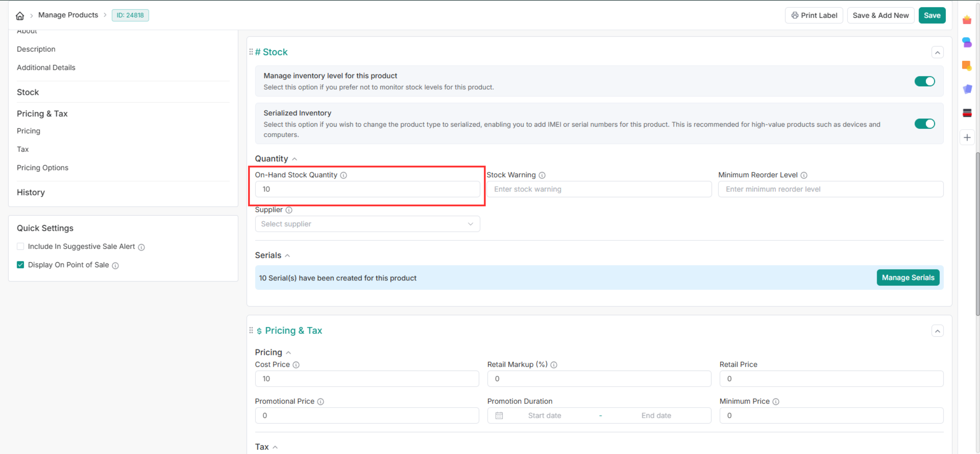This screenshot has height=454, width=980.
Task: Collapse the Quantity subsection
Action: coord(294,159)
